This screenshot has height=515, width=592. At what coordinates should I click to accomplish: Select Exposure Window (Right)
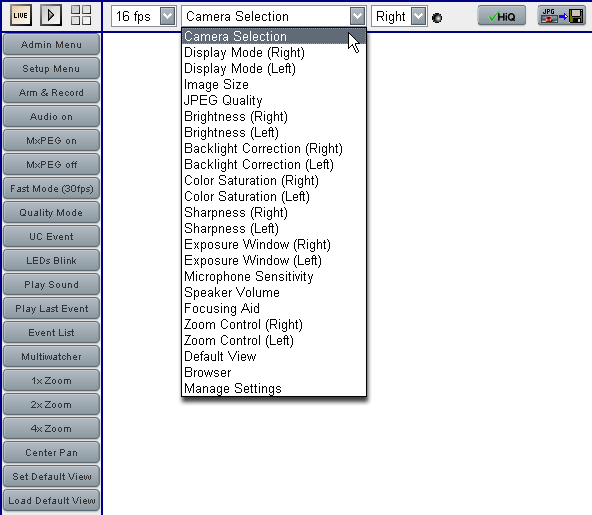pyautogui.click(x=274, y=244)
